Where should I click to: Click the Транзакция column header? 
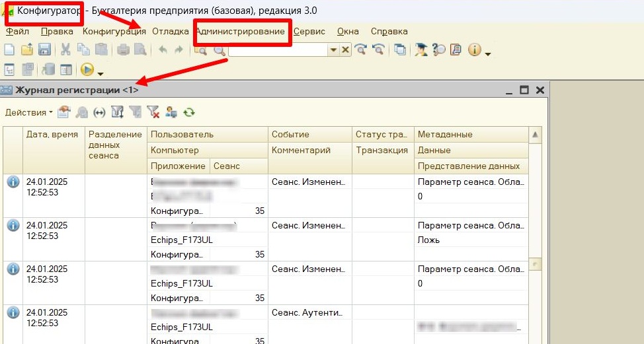383,158
